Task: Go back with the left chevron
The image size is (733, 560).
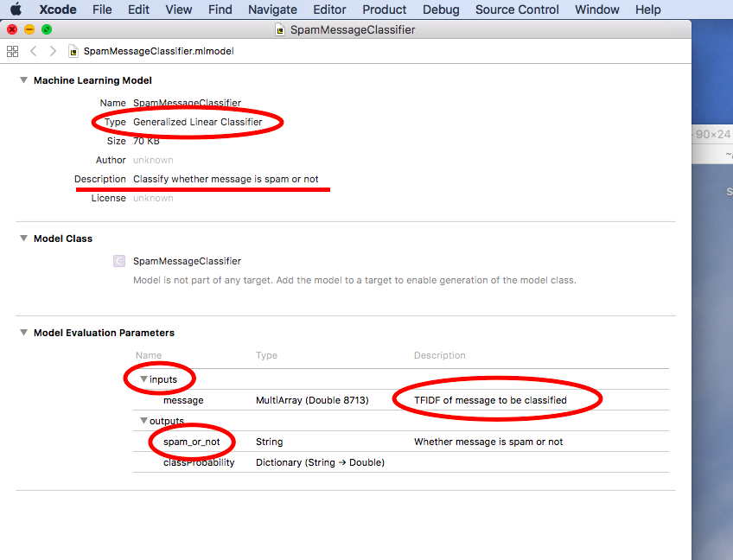Action: pos(33,51)
